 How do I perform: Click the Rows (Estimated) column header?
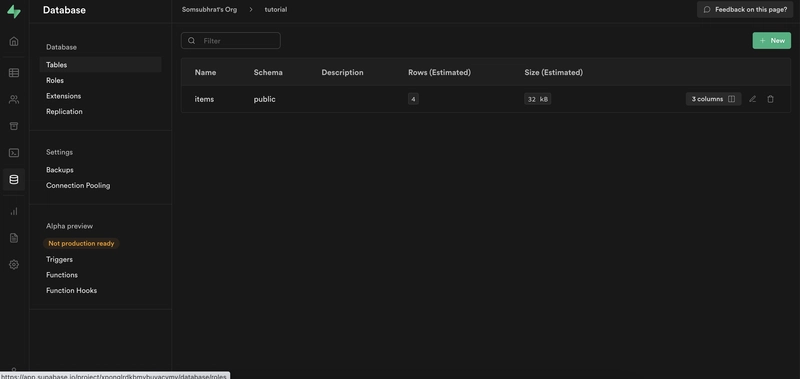tap(439, 72)
